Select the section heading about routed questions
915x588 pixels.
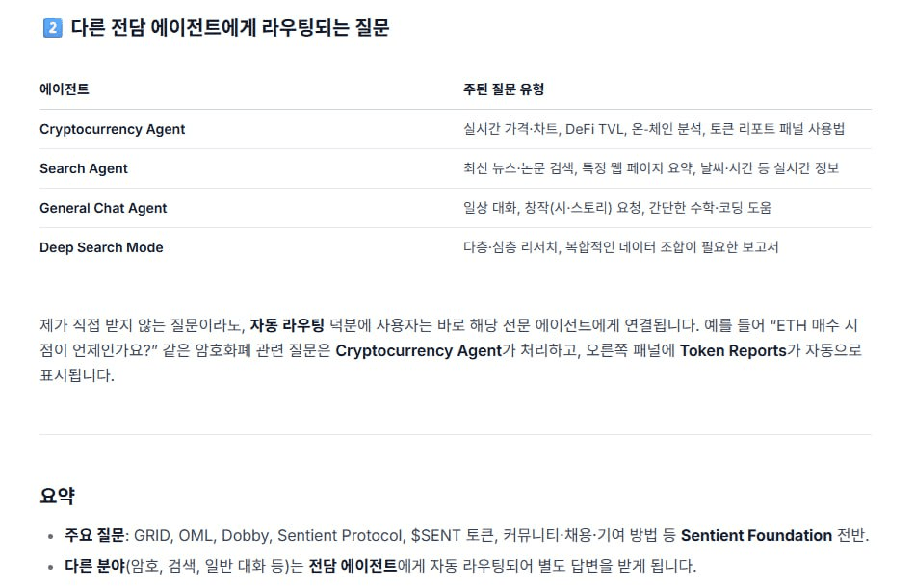[x=230, y=27]
